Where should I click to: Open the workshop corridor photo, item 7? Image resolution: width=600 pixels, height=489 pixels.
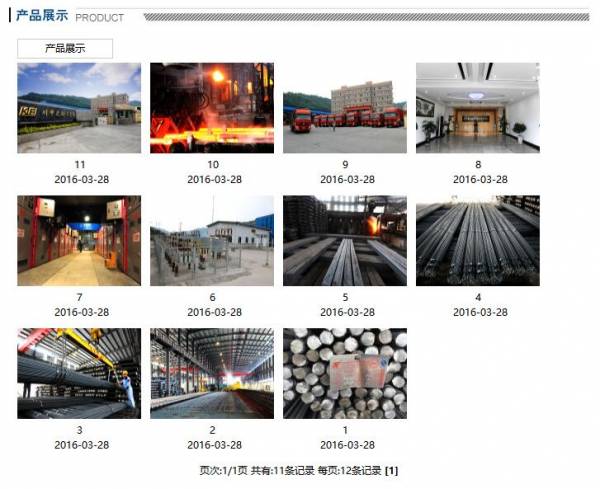click(79, 241)
